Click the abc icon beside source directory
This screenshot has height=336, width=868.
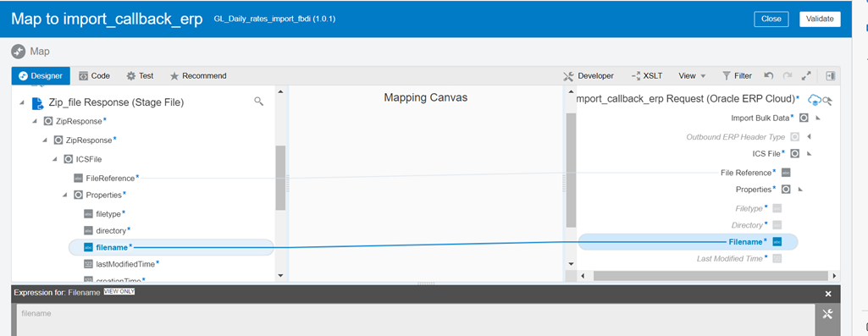click(x=89, y=230)
